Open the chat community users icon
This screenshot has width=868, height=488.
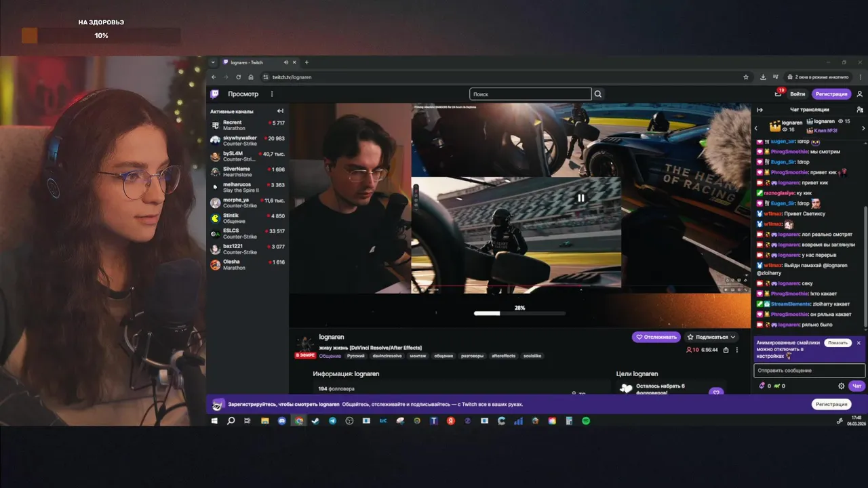pyautogui.click(x=860, y=110)
